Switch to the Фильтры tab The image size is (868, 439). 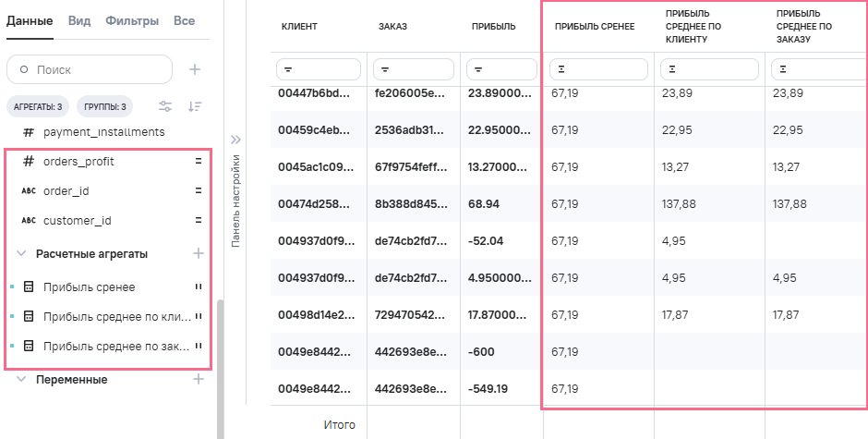132,20
